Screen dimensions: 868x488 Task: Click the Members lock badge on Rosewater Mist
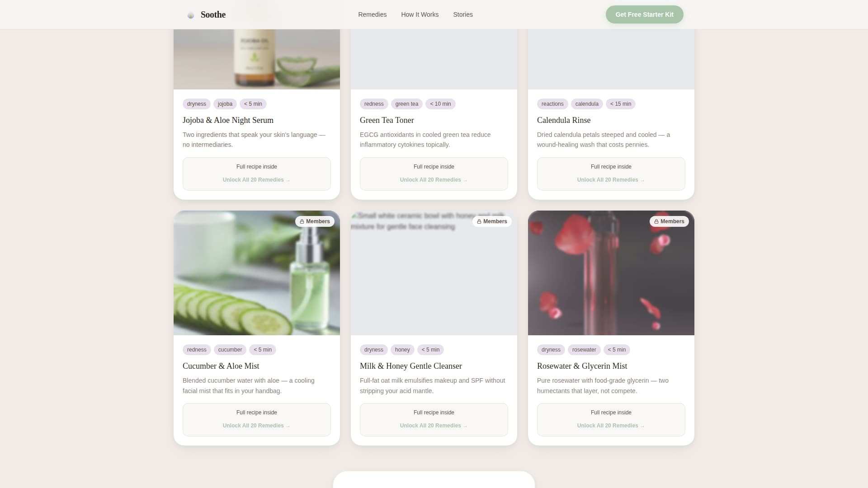pos(669,221)
